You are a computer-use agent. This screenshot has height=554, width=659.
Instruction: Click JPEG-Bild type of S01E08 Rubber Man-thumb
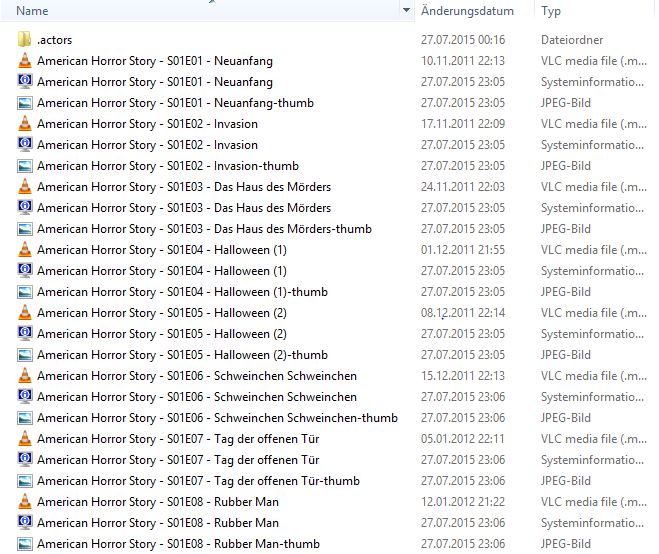pyautogui.click(x=566, y=544)
